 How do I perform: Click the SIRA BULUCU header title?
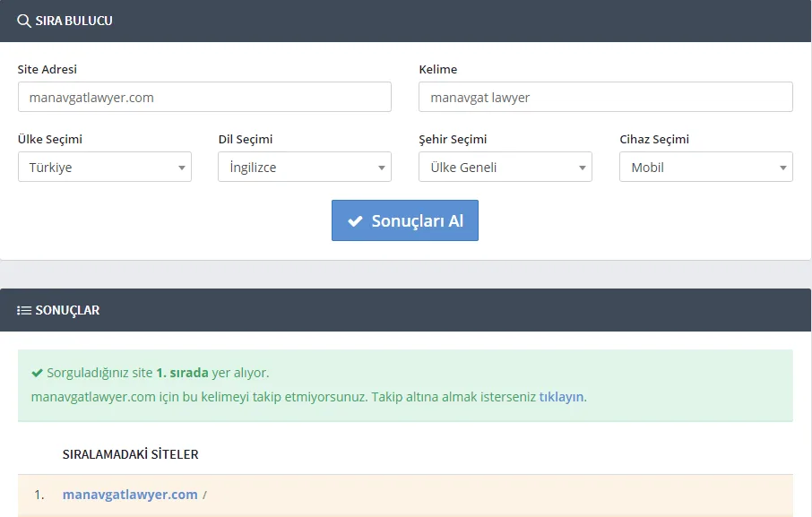tap(74, 21)
